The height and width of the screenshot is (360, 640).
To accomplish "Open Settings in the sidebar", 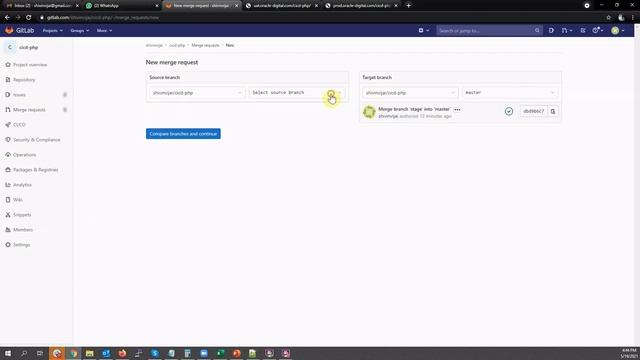I will click(18, 245).
